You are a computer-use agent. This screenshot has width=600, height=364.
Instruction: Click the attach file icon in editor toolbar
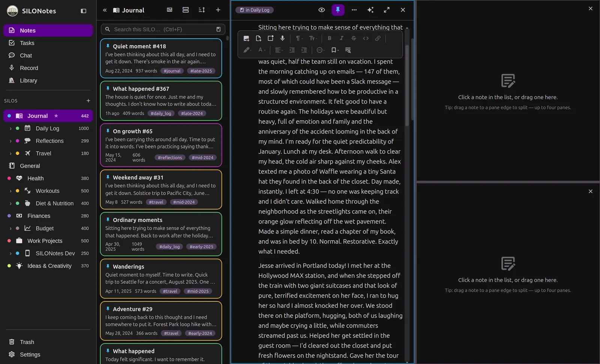pos(258,38)
